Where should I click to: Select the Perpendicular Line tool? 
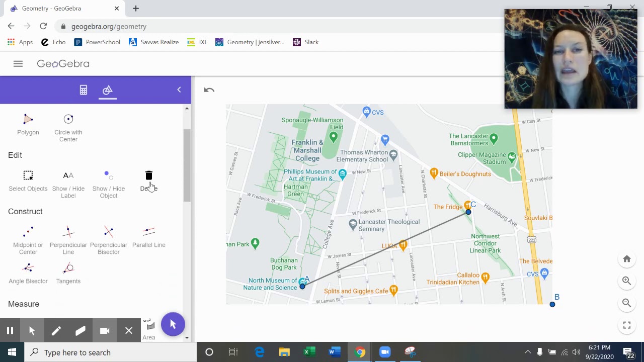click(x=68, y=240)
